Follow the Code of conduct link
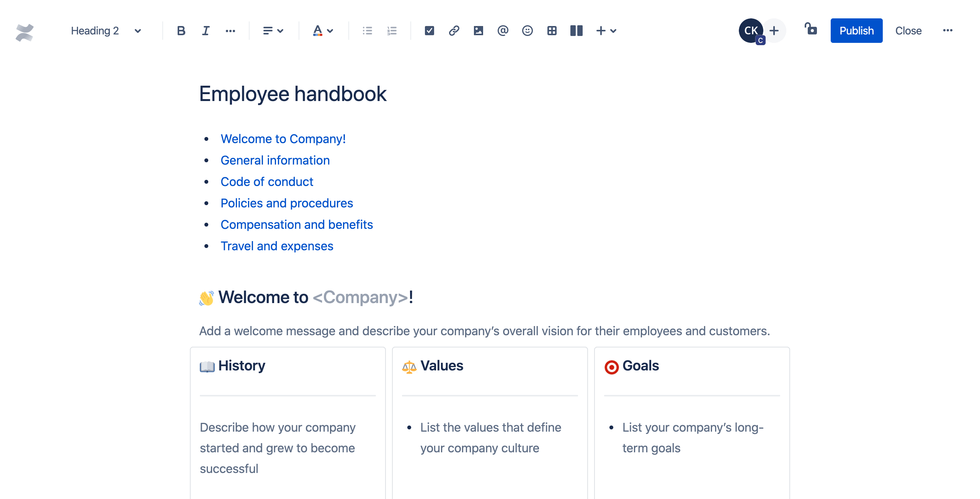This screenshot has height=499, width=980. click(267, 181)
